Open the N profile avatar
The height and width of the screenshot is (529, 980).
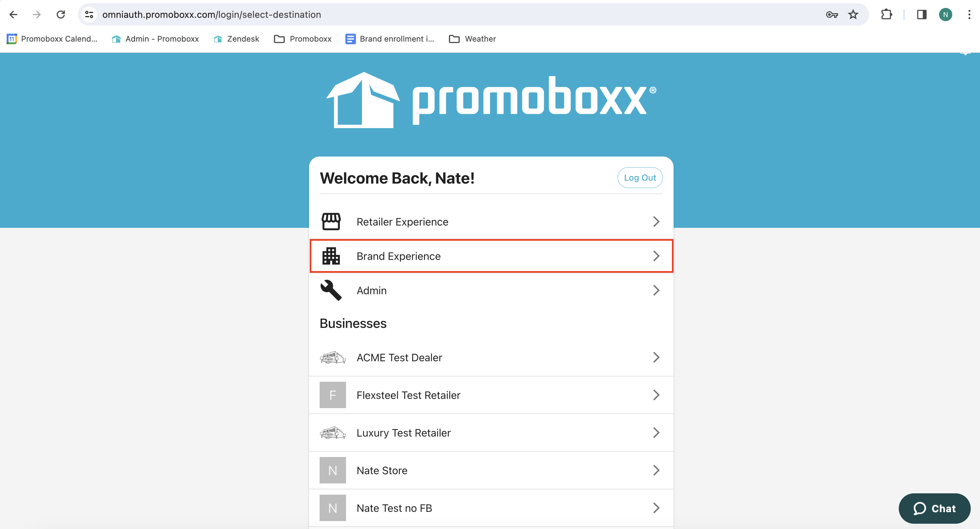(x=945, y=15)
